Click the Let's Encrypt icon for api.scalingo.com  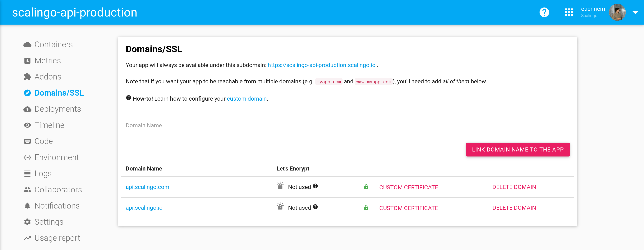[280, 186]
